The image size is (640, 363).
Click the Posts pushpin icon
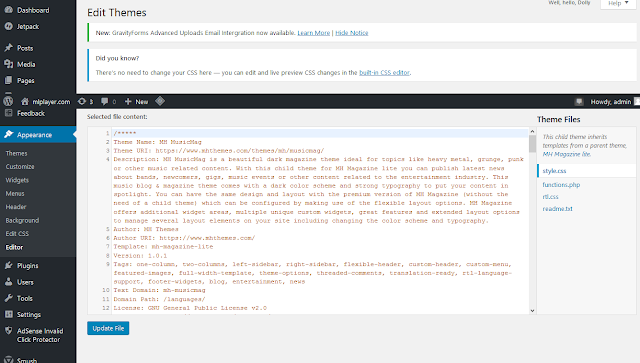(x=9, y=48)
